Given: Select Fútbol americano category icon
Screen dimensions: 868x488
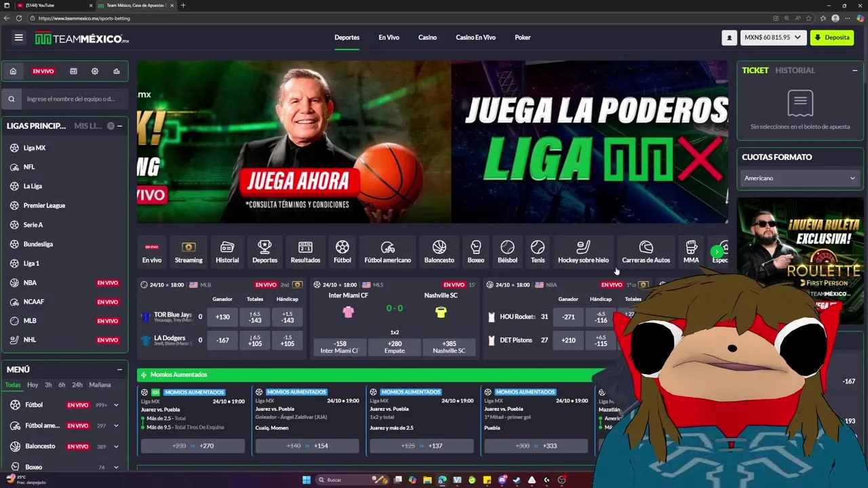Looking at the screenshot, I should [x=387, y=251].
